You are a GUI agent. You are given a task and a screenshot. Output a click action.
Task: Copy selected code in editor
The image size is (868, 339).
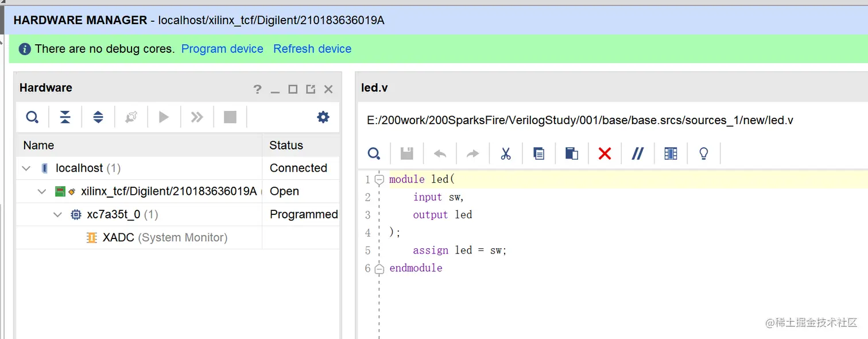[538, 153]
